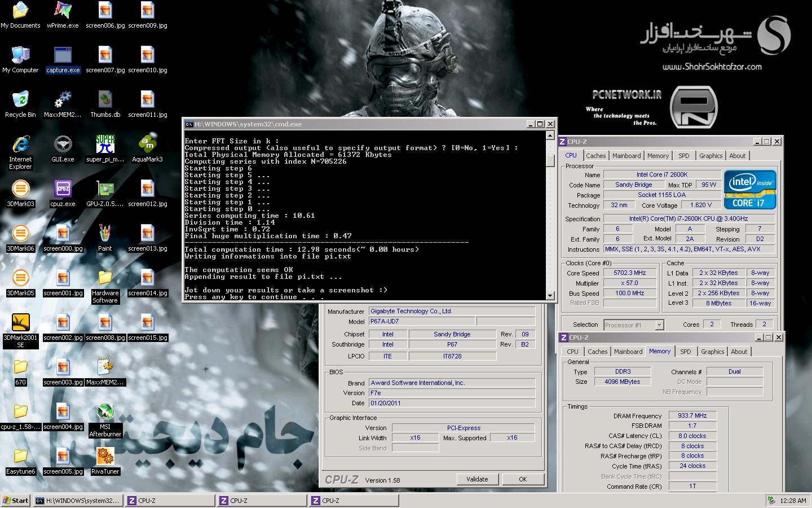812x508 pixels.
Task: Open About tab in upper CPU-Z
Action: (737, 156)
